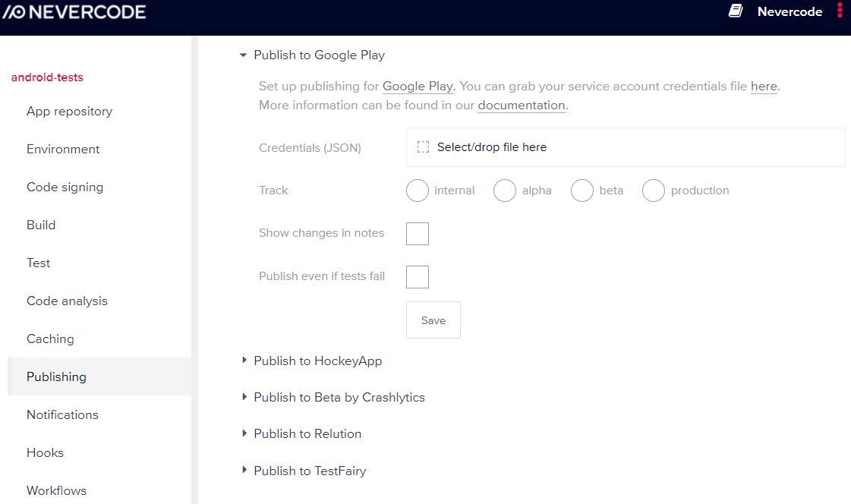851x504 pixels.
Task: Click the dashed file-select icon in Credentials
Action: (424, 147)
